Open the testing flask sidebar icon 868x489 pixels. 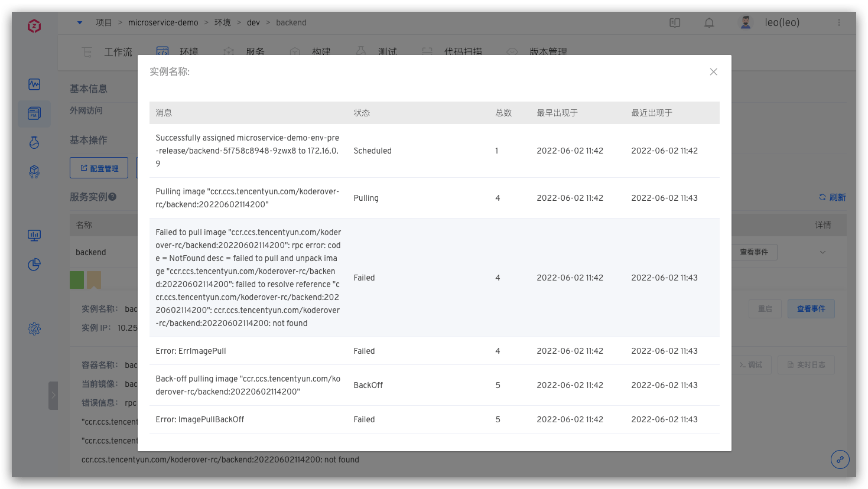click(x=34, y=142)
